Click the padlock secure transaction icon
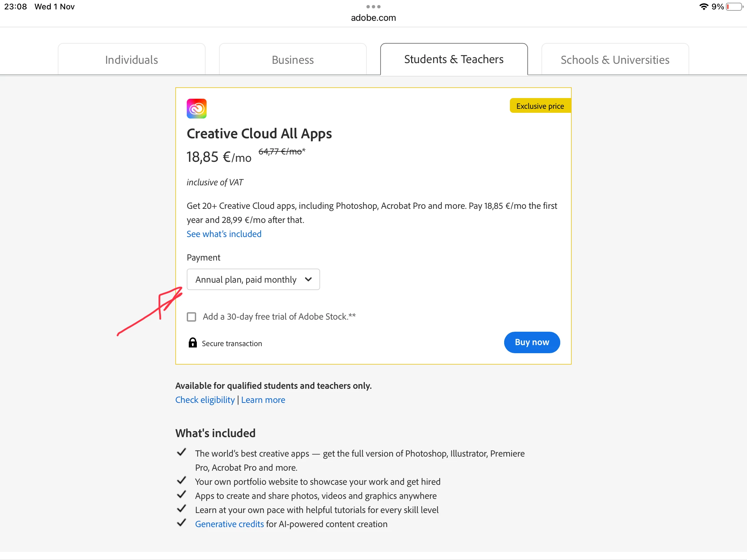747x560 pixels. click(x=192, y=343)
